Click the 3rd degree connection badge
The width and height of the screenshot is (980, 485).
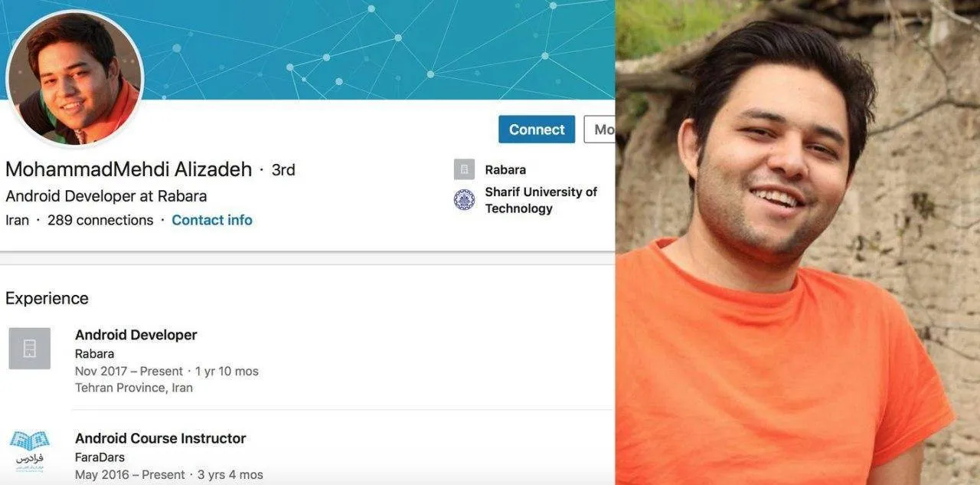pos(283,170)
